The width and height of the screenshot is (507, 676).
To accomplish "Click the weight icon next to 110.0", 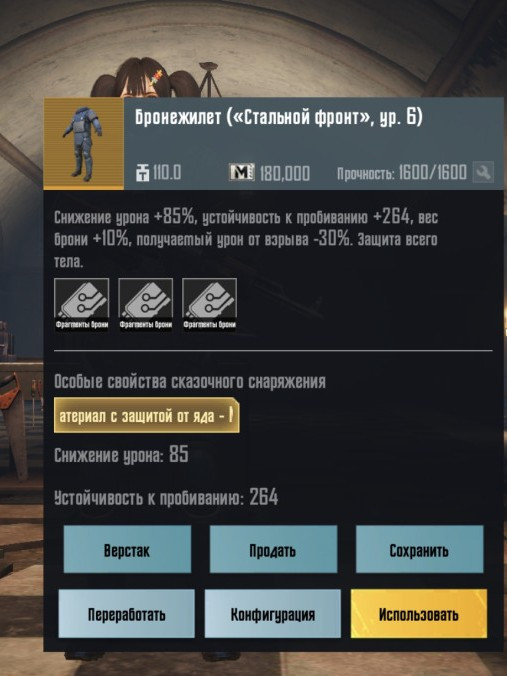I will 142,172.
